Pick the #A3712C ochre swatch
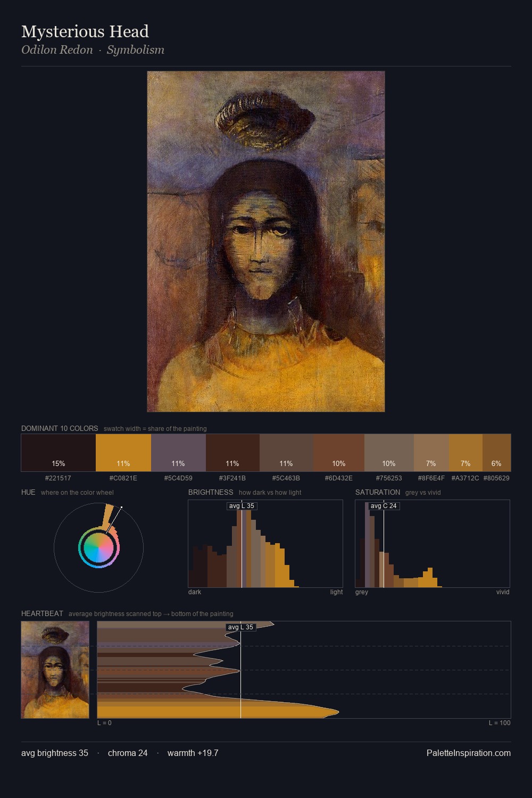Screen dimensions: 532x798 click(x=465, y=453)
